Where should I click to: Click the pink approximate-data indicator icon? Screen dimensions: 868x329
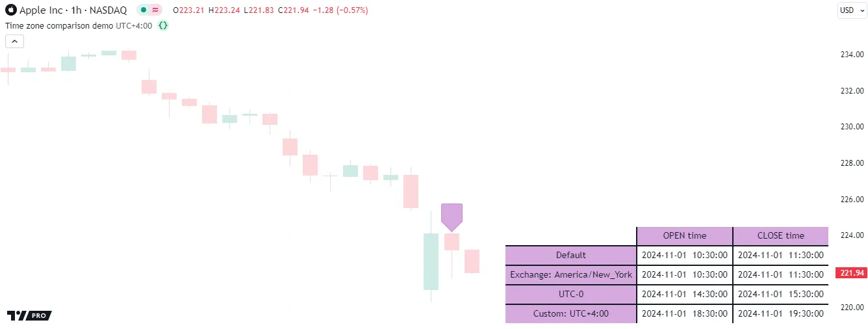point(156,10)
